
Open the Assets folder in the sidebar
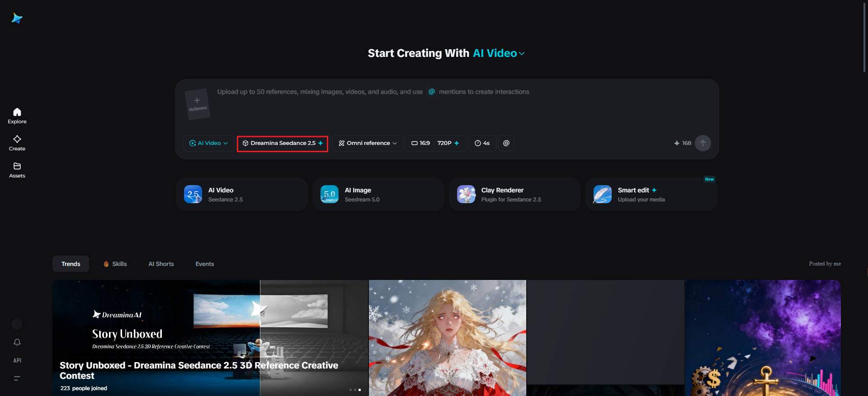pyautogui.click(x=17, y=170)
